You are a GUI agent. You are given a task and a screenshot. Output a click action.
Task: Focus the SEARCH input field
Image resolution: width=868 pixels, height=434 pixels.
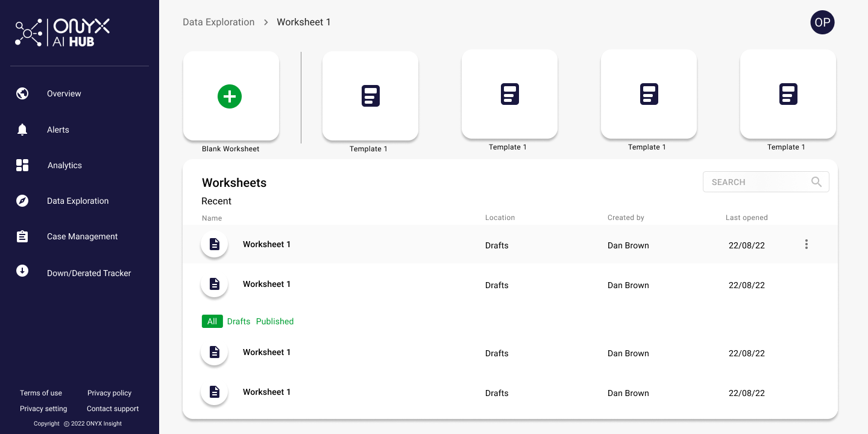point(766,182)
